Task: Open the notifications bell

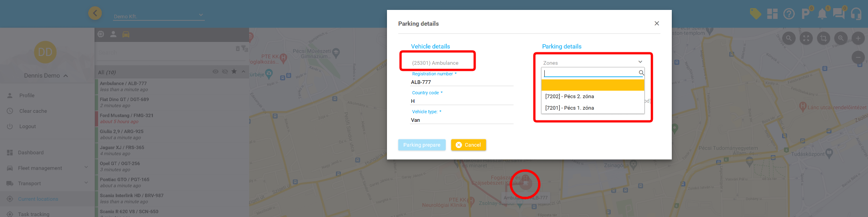Action: 822,14
